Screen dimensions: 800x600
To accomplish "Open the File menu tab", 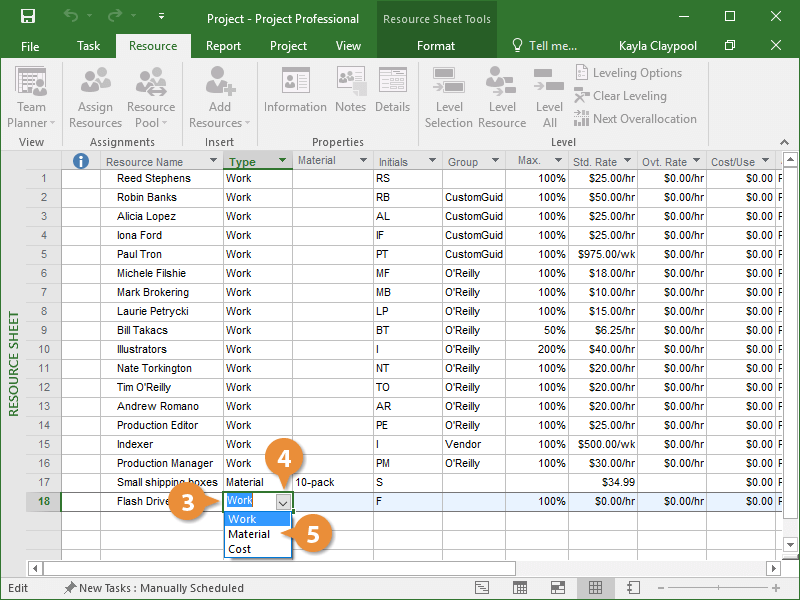I will (30, 46).
